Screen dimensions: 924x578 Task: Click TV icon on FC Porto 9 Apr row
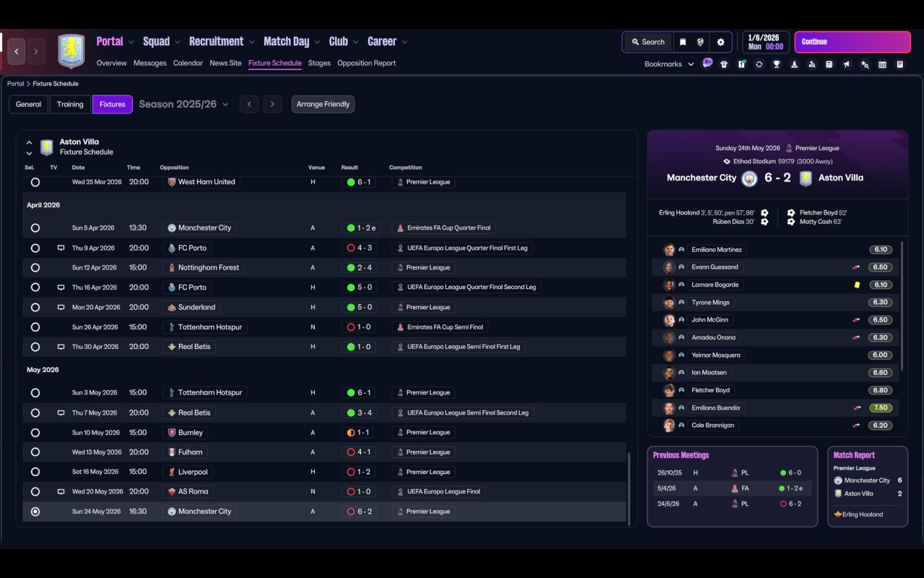coord(61,248)
